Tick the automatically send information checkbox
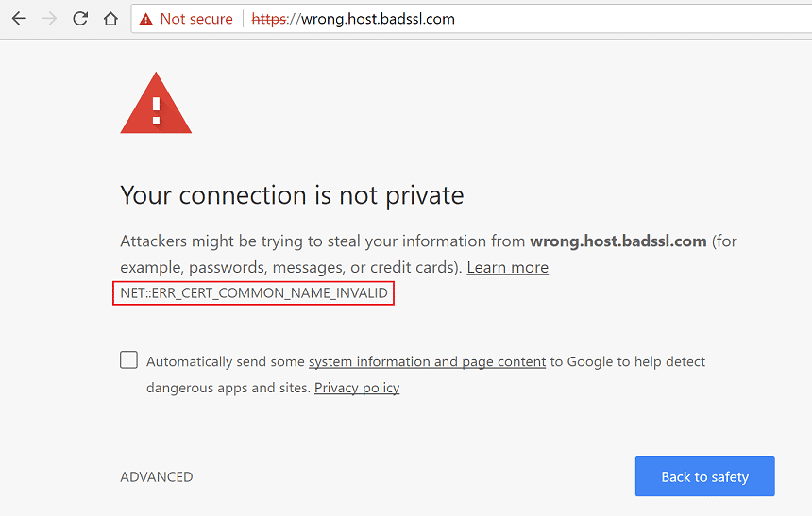This screenshot has height=516, width=812. click(x=129, y=359)
